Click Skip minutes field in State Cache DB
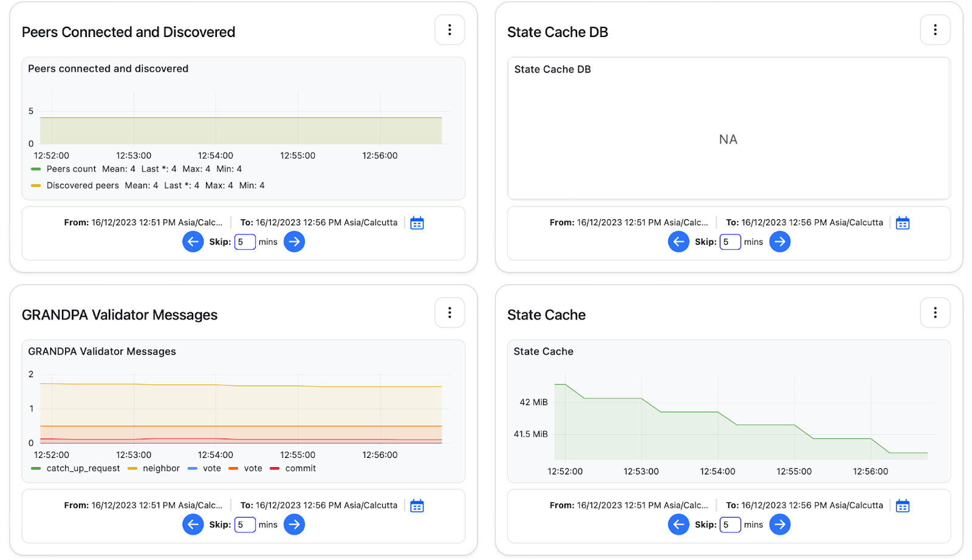The height and width of the screenshot is (560, 972). (x=730, y=242)
